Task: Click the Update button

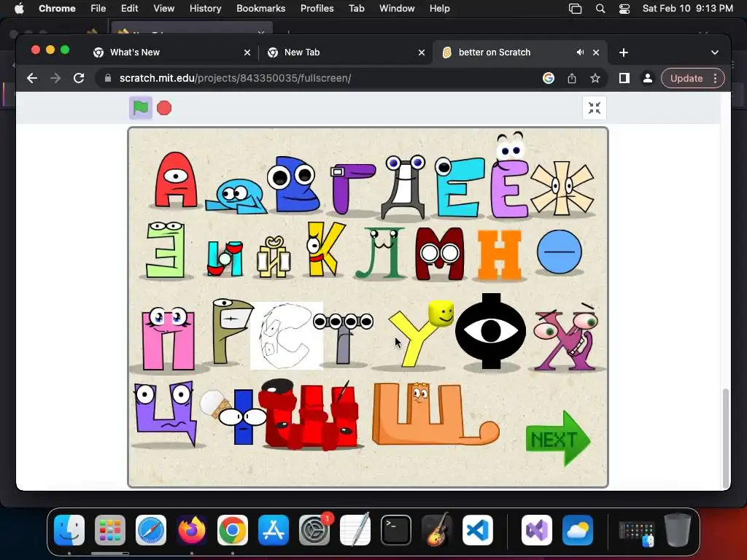Action: [686, 78]
